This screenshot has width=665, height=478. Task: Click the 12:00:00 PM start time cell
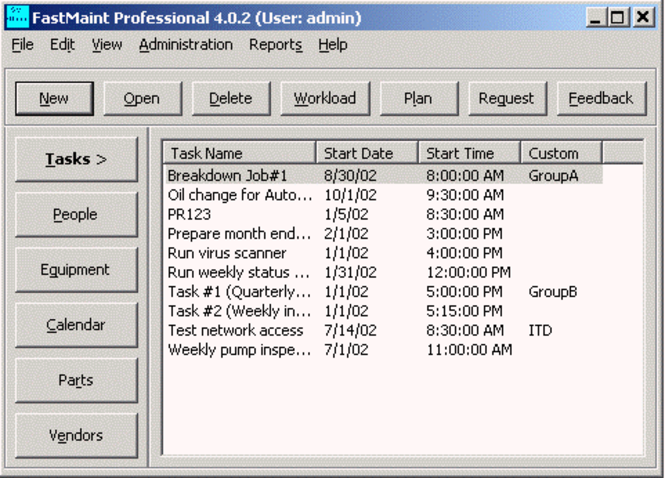pyautogui.click(x=469, y=272)
